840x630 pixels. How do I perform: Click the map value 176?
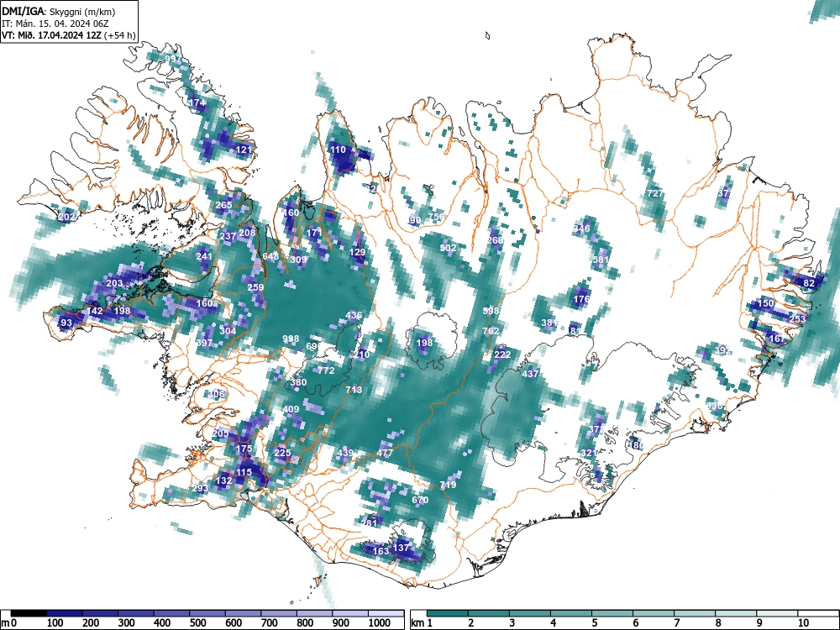point(582,299)
